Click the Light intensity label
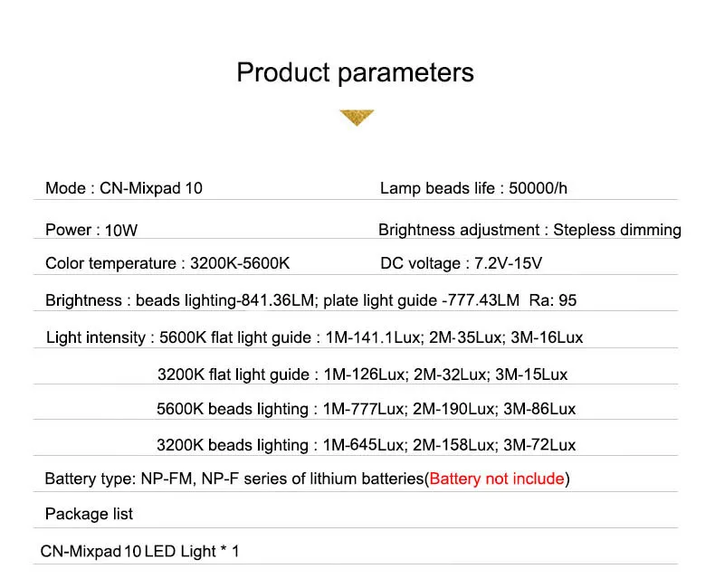The width and height of the screenshot is (715, 588). (x=96, y=337)
